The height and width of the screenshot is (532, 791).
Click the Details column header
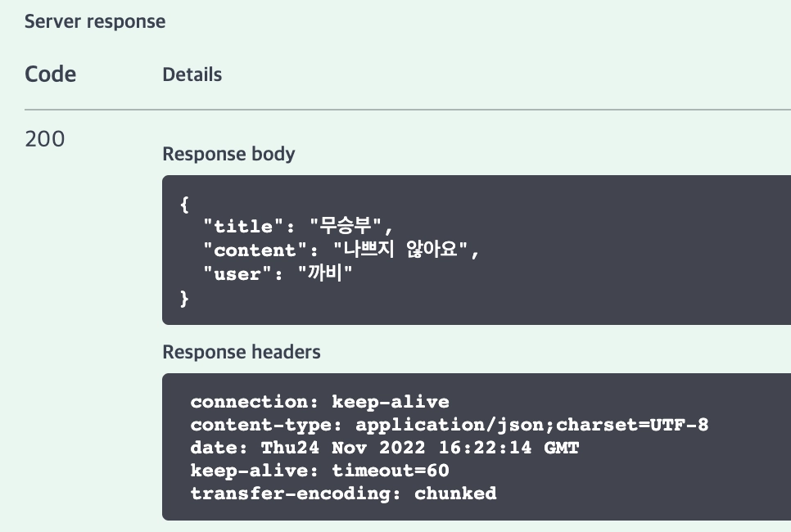tap(192, 74)
